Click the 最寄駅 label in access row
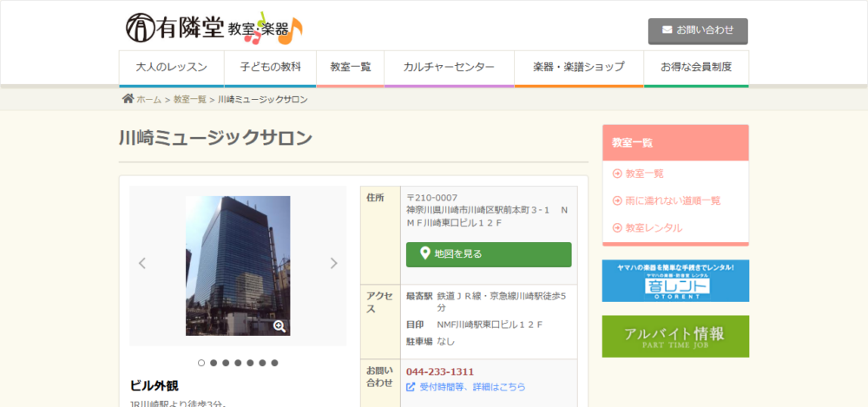Image resolution: width=868 pixels, height=407 pixels. [x=419, y=296]
